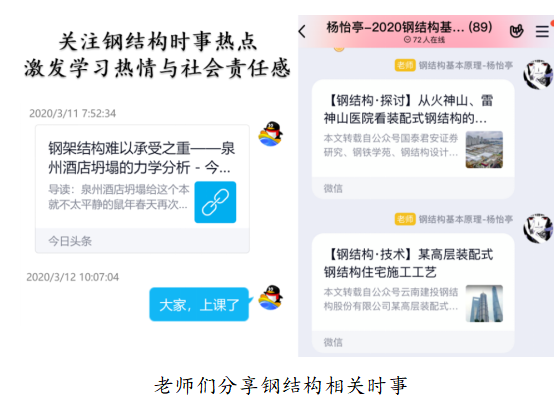558x409 pixels.
Task: Tap the teacher avatar beside the 火神山 article
Action: coord(538,74)
